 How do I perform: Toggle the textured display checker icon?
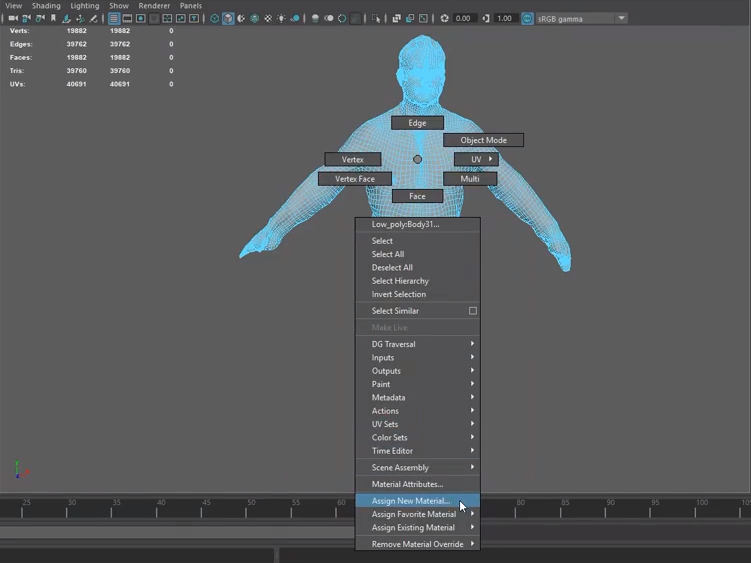[x=268, y=19]
